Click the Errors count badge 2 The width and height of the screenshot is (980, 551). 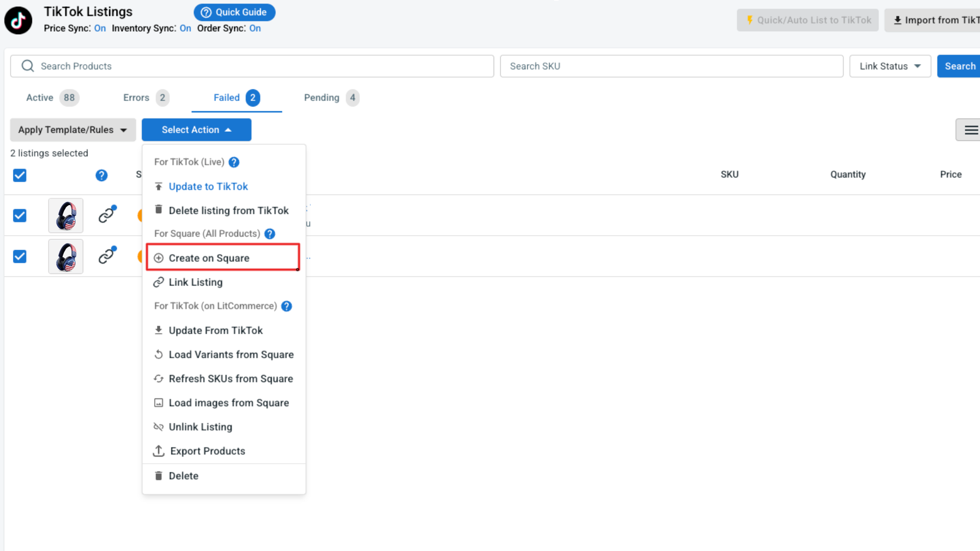click(x=162, y=97)
